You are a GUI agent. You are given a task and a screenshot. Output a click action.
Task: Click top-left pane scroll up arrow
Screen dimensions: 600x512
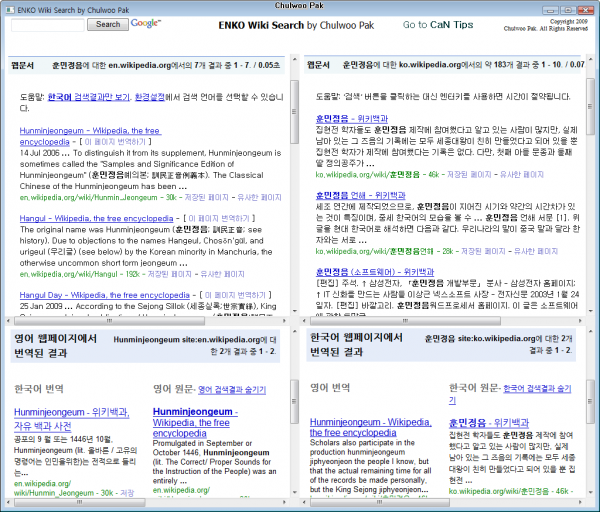294,59
